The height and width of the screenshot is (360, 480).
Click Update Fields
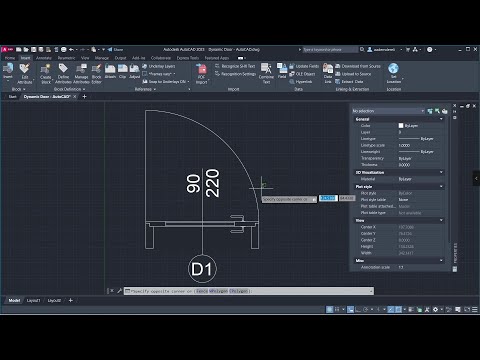click(x=304, y=66)
